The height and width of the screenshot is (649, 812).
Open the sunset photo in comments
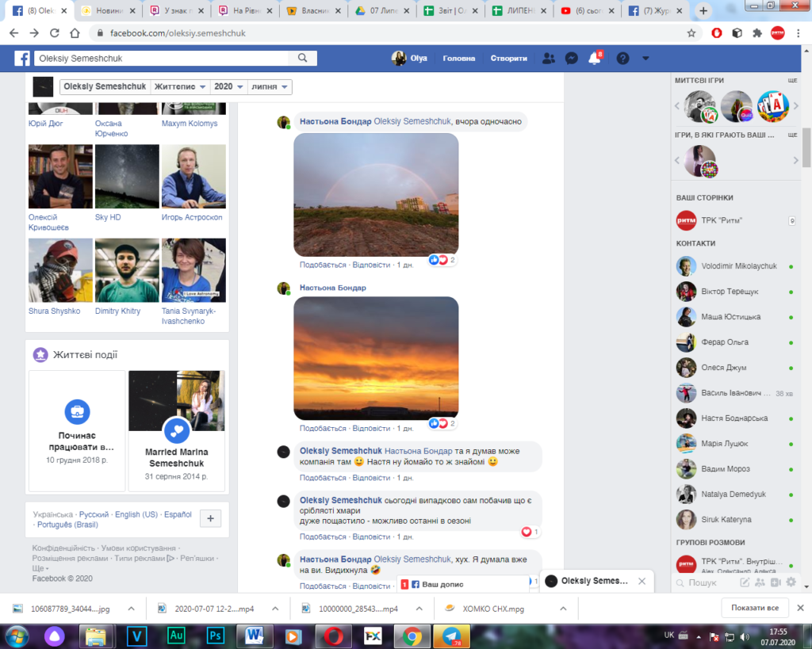pyautogui.click(x=376, y=358)
